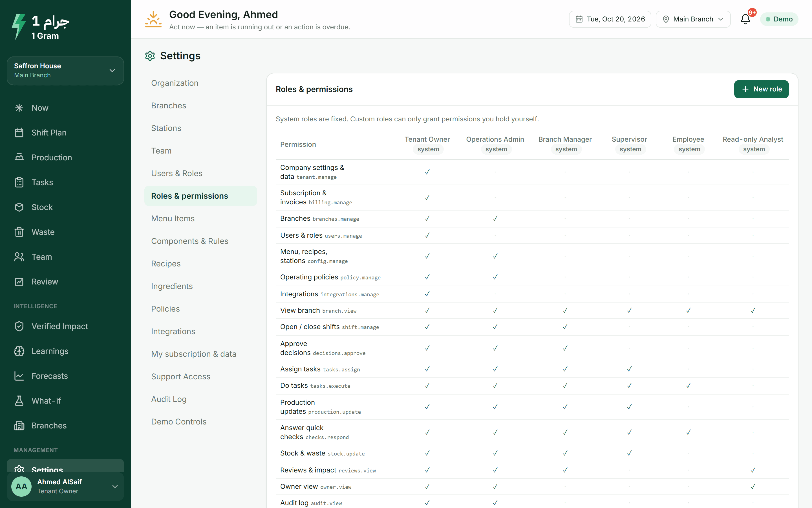Click the Integrations integrations.manage permission row label

pyautogui.click(x=330, y=294)
